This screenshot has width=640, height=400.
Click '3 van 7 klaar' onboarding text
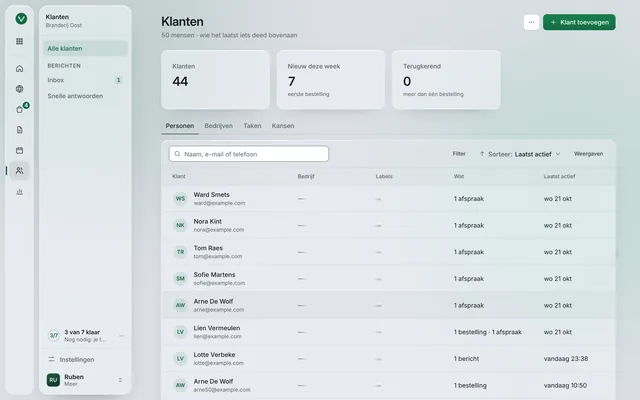pyautogui.click(x=82, y=332)
